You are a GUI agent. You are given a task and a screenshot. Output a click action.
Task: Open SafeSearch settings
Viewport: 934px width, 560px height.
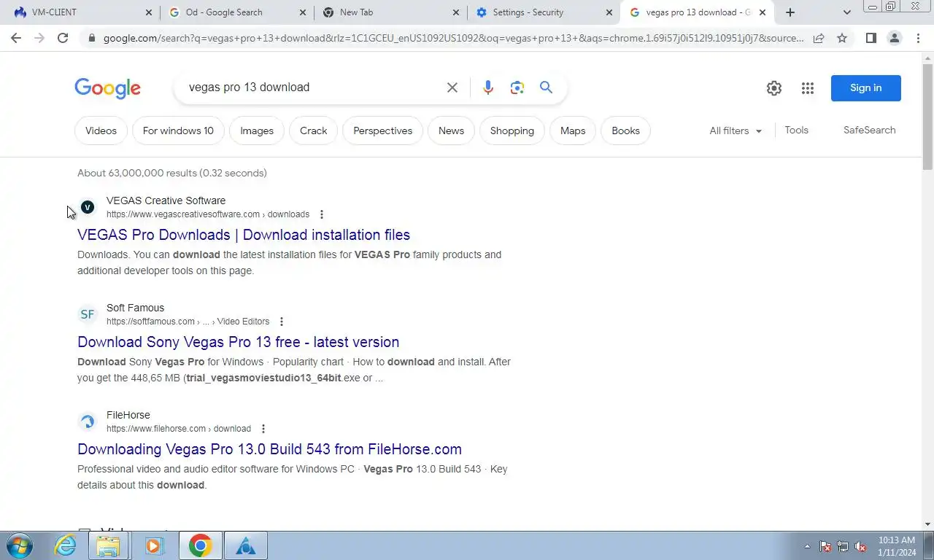[869, 130]
